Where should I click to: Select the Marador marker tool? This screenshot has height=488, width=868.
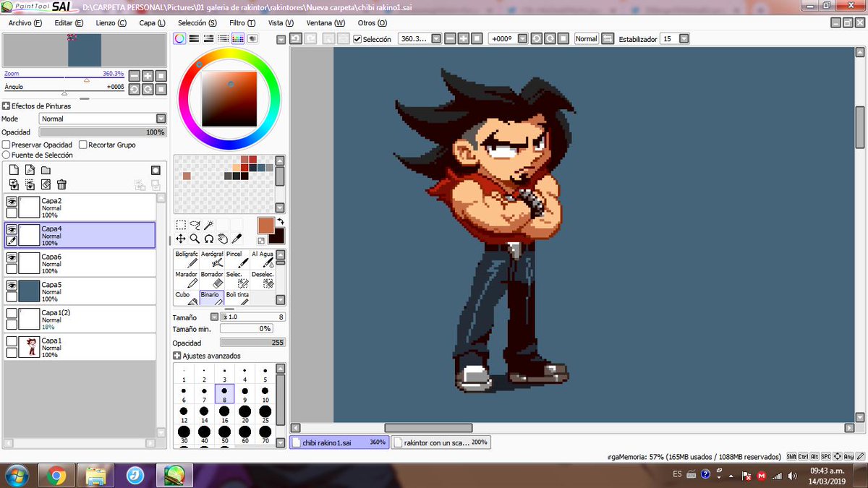pyautogui.click(x=186, y=280)
